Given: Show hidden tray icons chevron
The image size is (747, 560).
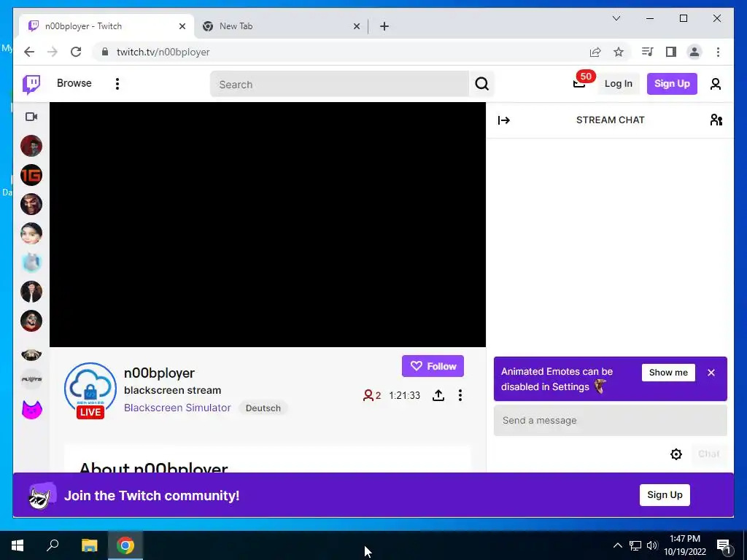Looking at the screenshot, I should (x=617, y=545).
